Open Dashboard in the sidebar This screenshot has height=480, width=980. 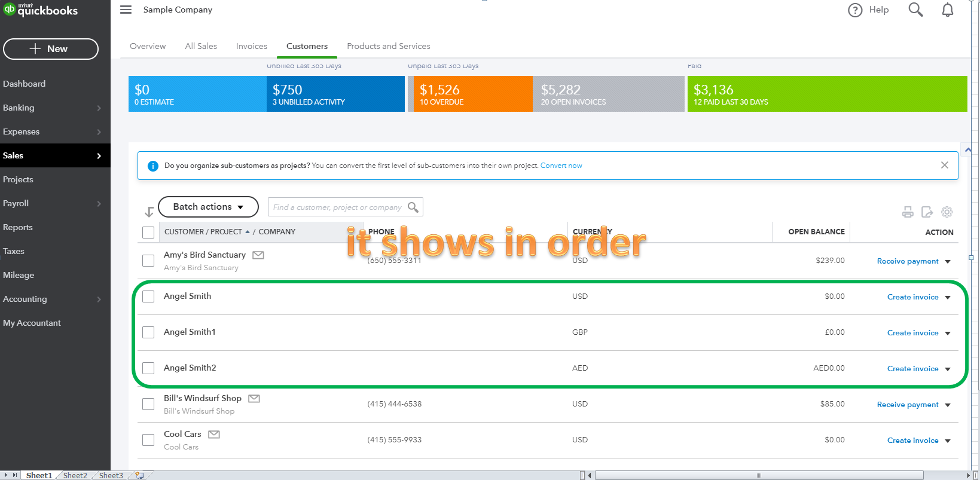coord(24,84)
